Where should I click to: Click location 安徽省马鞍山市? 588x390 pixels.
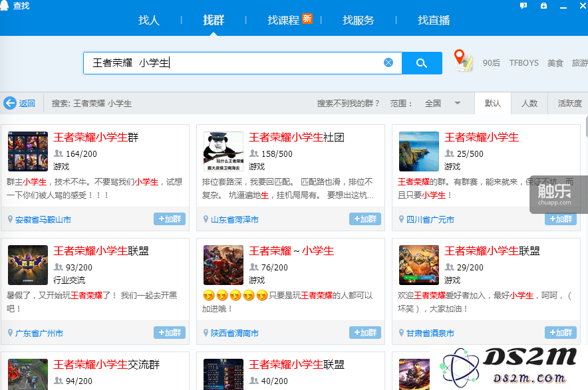tap(43, 220)
